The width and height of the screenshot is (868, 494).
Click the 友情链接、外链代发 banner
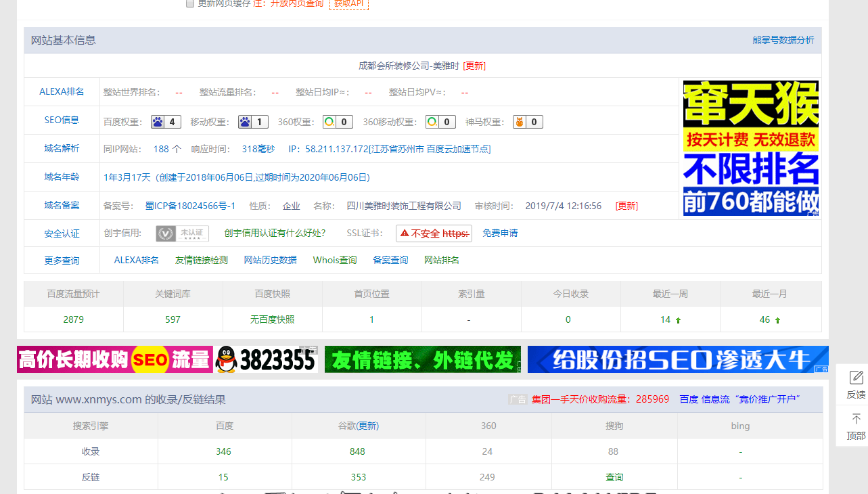(423, 359)
